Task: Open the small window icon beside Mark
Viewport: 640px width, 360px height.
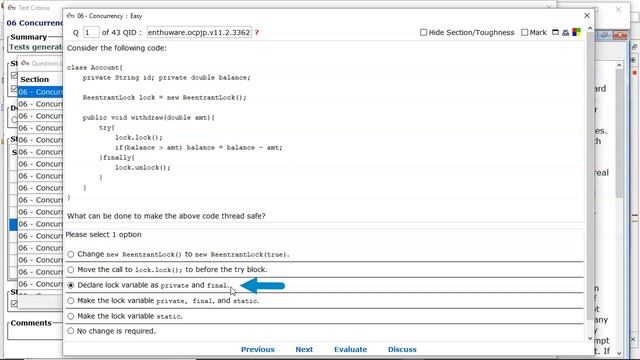Action: pos(555,32)
